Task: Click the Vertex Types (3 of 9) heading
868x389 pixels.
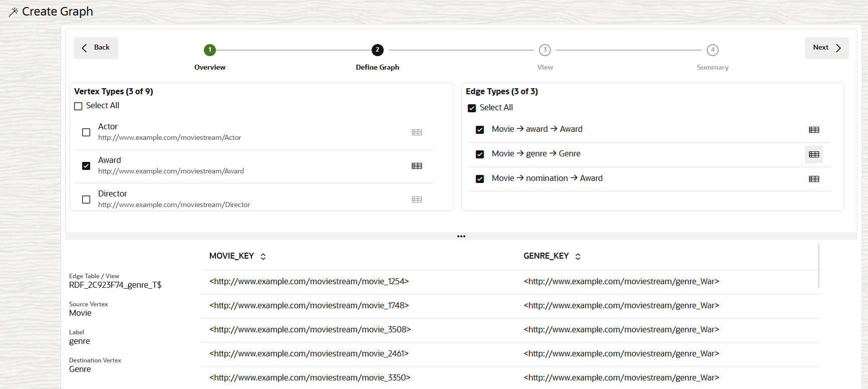Action: pos(114,92)
